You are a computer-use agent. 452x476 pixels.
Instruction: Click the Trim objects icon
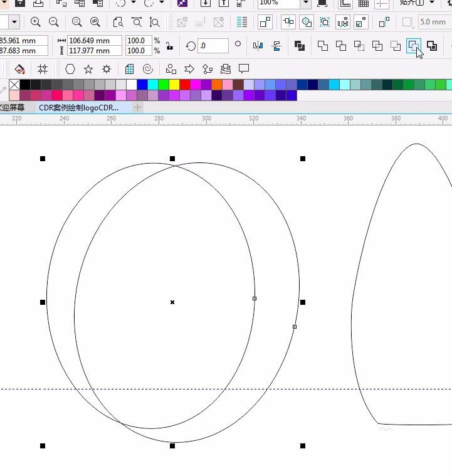[341, 46]
